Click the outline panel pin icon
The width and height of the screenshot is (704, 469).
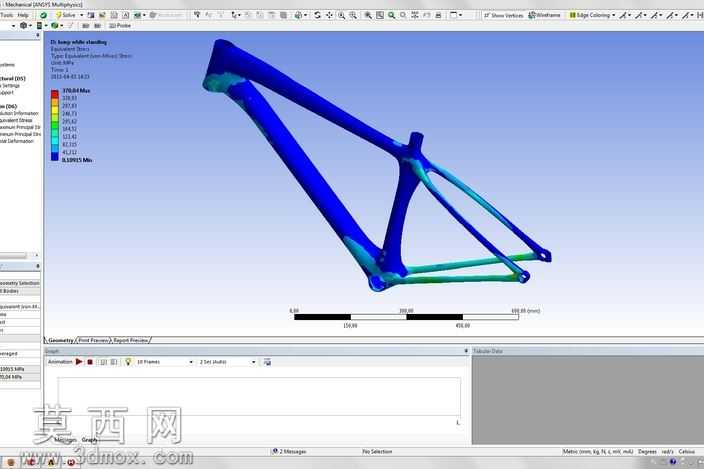37,35
